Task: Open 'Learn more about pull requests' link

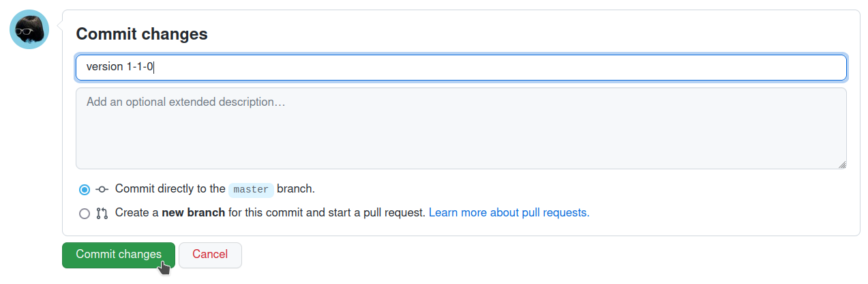Action: [x=509, y=212]
